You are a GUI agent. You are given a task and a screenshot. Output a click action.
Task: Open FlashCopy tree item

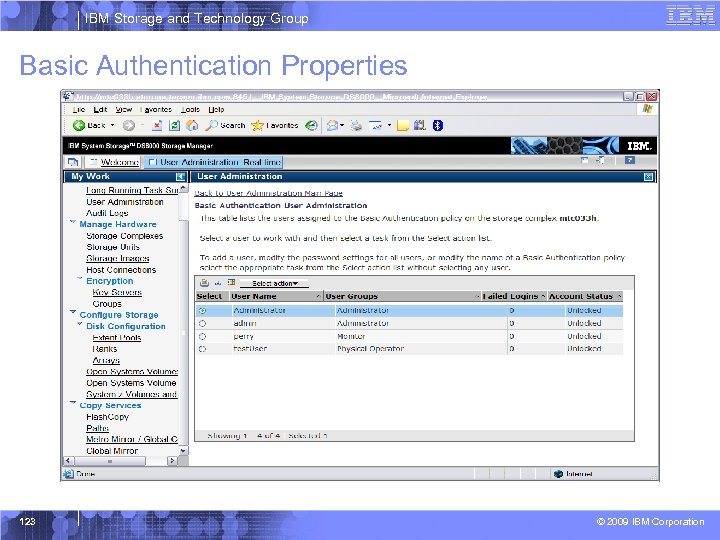[x=107, y=417]
